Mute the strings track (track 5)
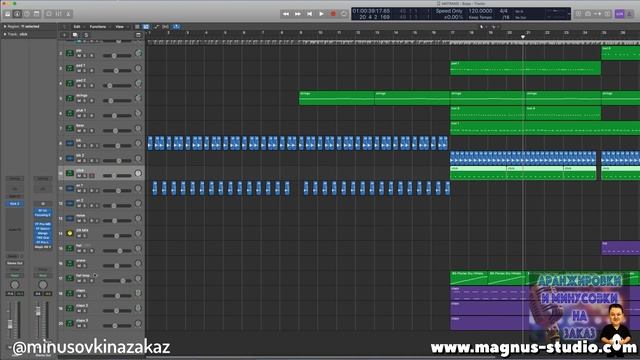 point(79,101)
